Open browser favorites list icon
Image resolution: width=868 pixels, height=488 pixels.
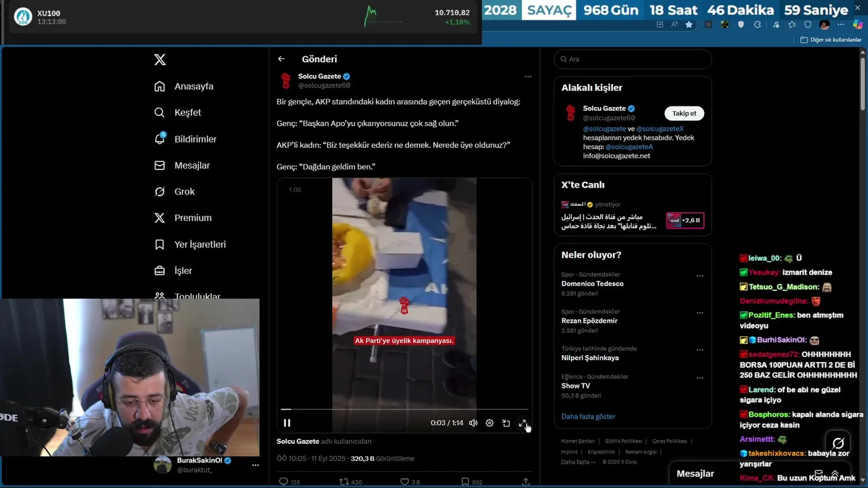pos(792,24)
